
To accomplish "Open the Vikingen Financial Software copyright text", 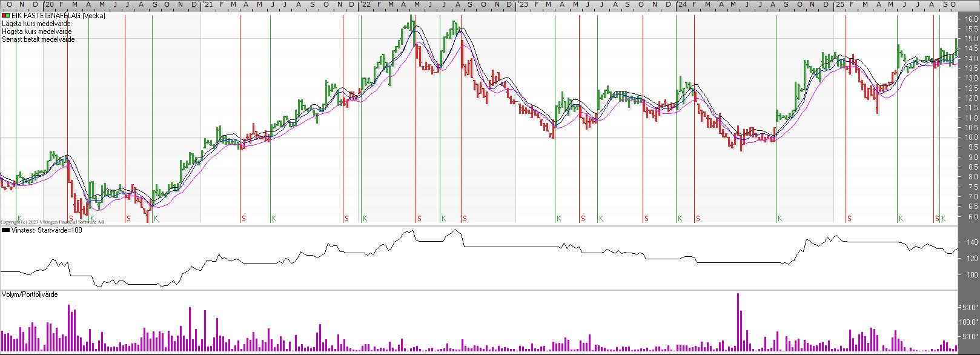I will [52, 222].
